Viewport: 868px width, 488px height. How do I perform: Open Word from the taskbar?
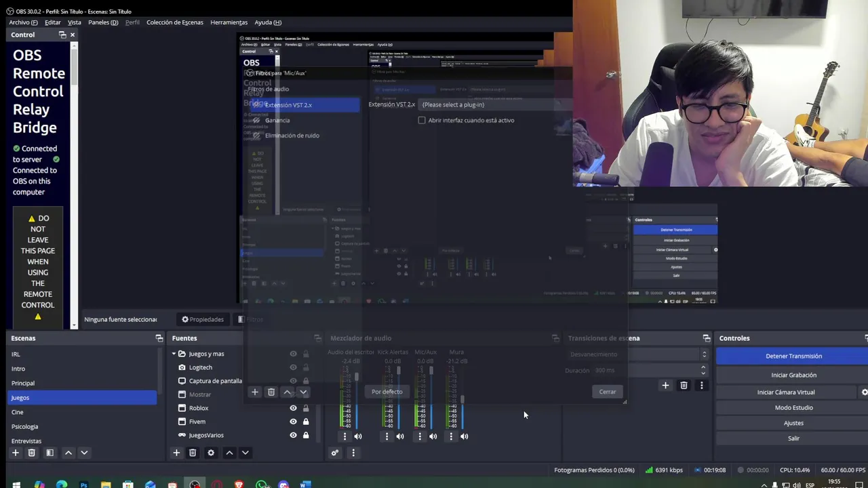[x=305, y=485]
